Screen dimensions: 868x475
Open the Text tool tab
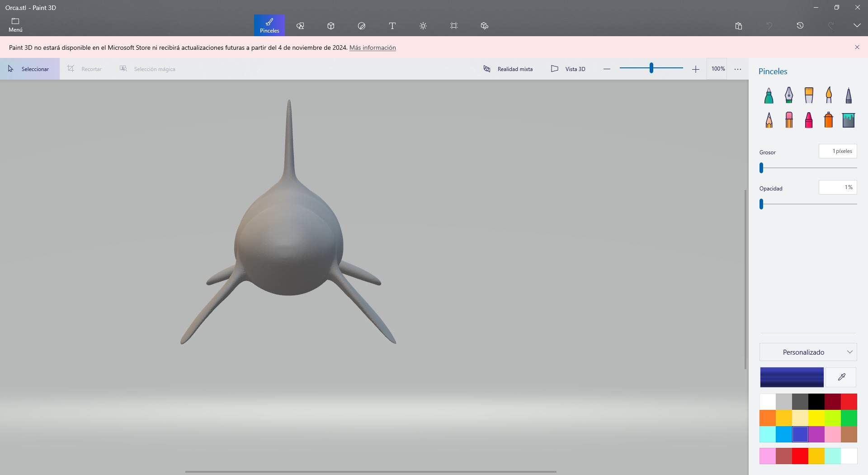pyautogui.click(x=392, y=26)
